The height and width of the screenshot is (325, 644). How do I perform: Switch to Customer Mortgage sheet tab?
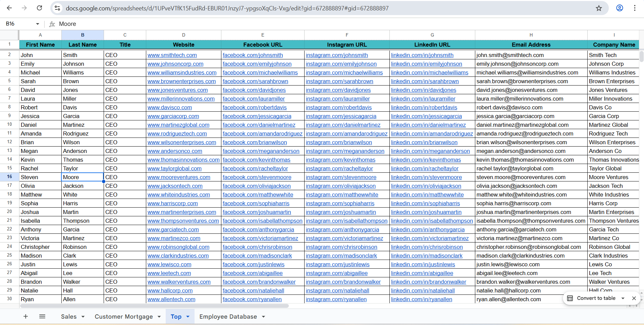point(123,317)
